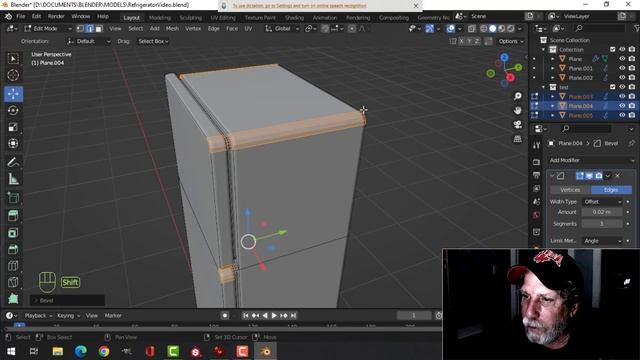Open the File menu

click(21, 16)
